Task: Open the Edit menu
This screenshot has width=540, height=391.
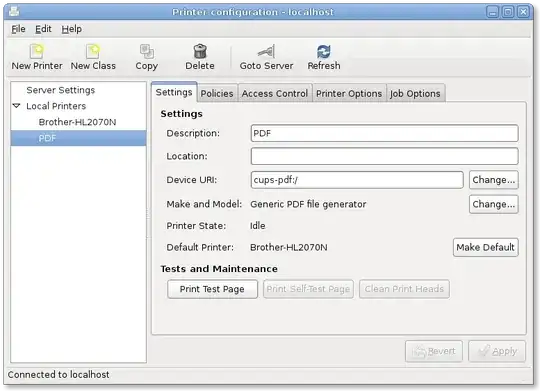Action: click(x=43, y=29)
